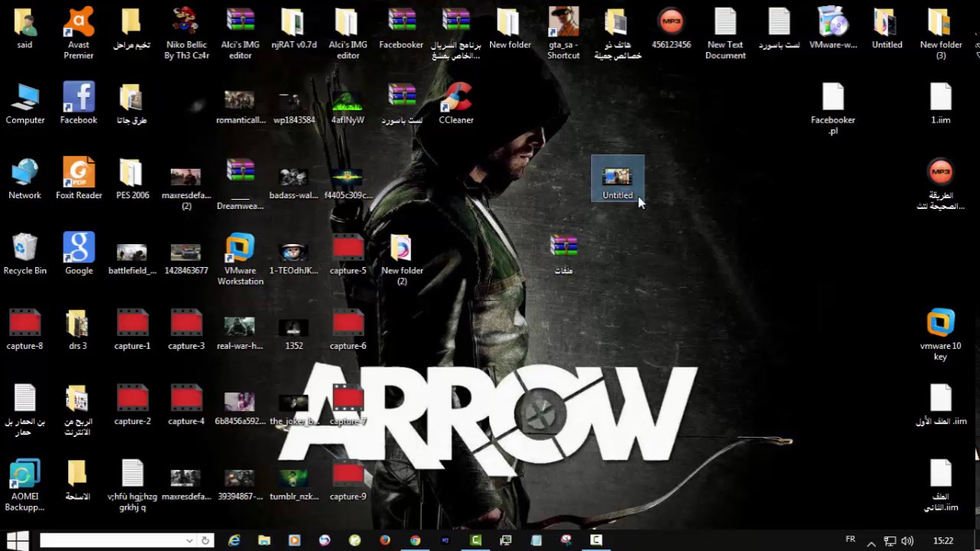Select the New folder (2) icon

click(x=402, y=260)
